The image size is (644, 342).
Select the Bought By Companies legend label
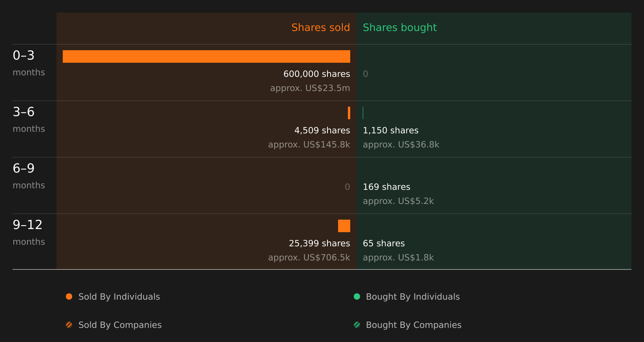[x=413, y=325]
